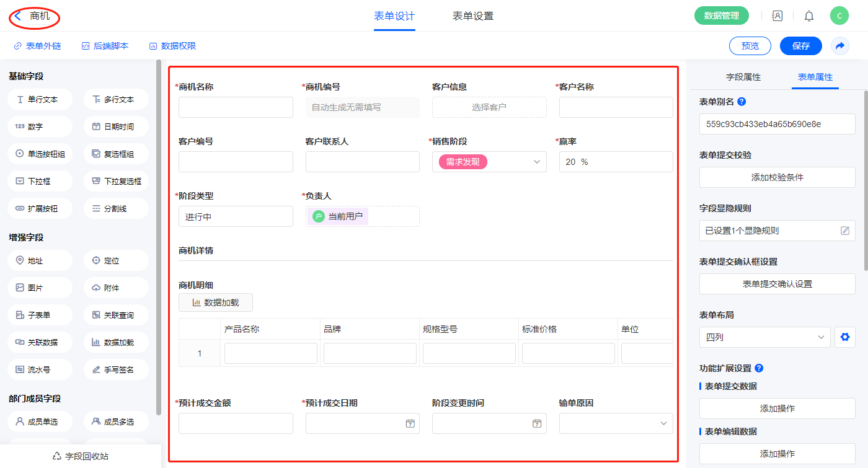The width and height of the screenshot is (868, 468).
Task: Switch to the 字段属性 tab
Action: (743, 77)
